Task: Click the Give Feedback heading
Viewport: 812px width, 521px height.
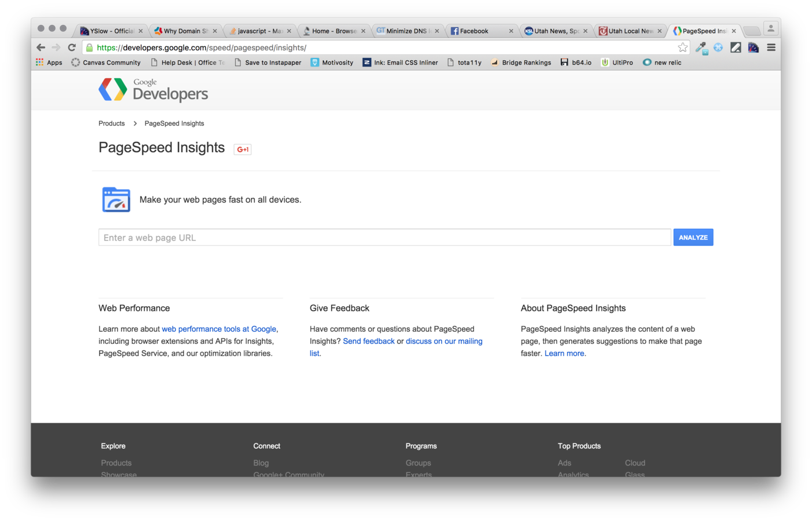Action: point(339,308)
